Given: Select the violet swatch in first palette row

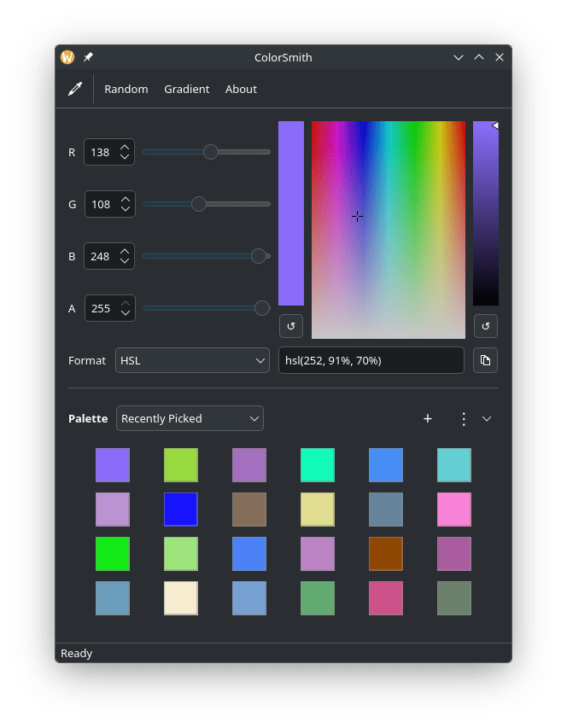Looking at the screenshot, I should 113,465.
